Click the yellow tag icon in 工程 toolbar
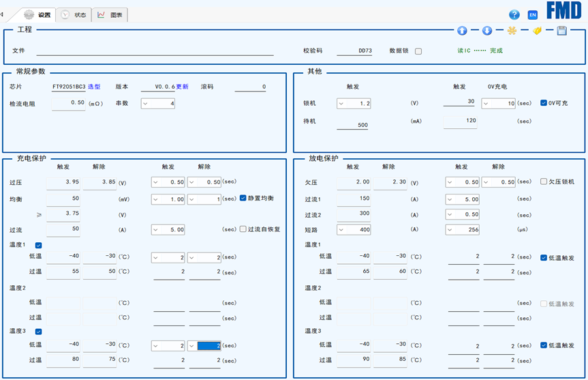Screen dimensions: 588x380 click(x=537, y=31)
